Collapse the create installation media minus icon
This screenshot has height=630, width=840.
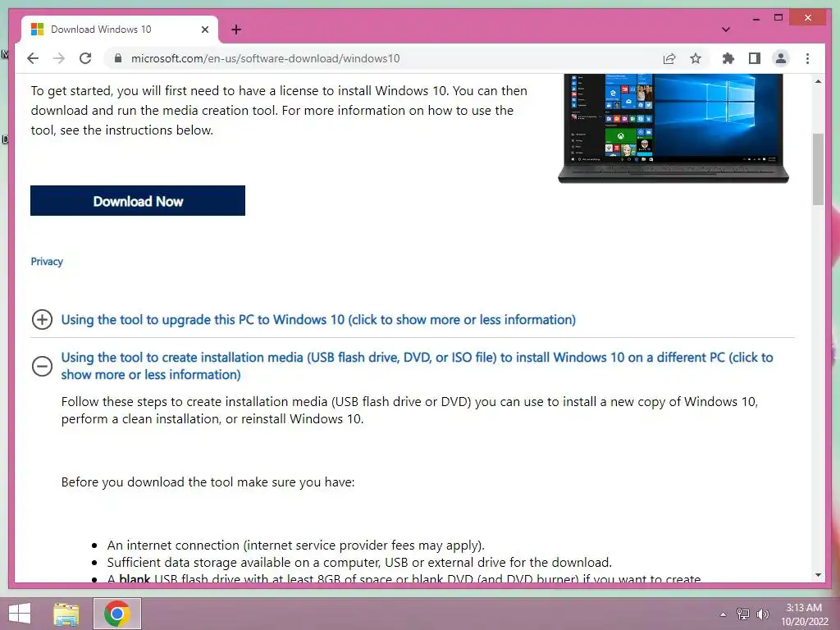tap(42, 366)
